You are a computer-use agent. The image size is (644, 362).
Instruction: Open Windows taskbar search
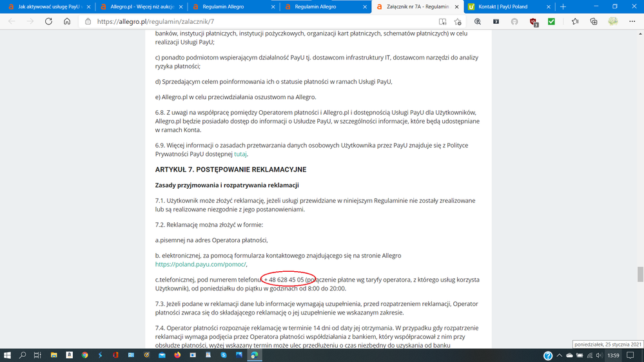click(23, 355)
